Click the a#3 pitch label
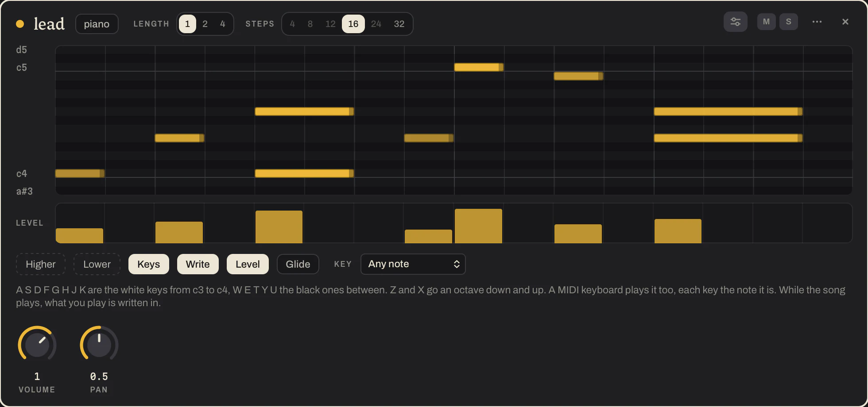 [x=24, y=192]
